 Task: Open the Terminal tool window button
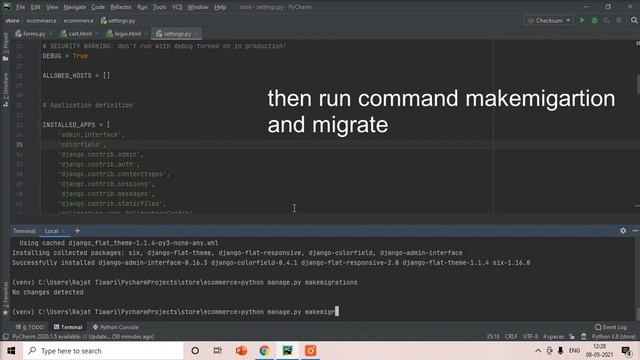(x=68, y=327)
